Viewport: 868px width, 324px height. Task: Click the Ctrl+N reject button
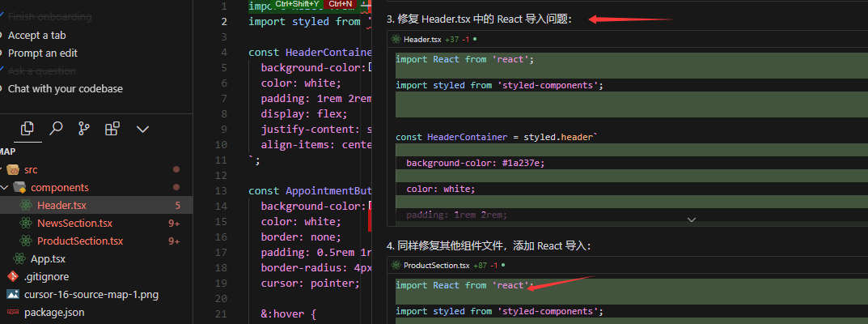click(x=343, y=4)
